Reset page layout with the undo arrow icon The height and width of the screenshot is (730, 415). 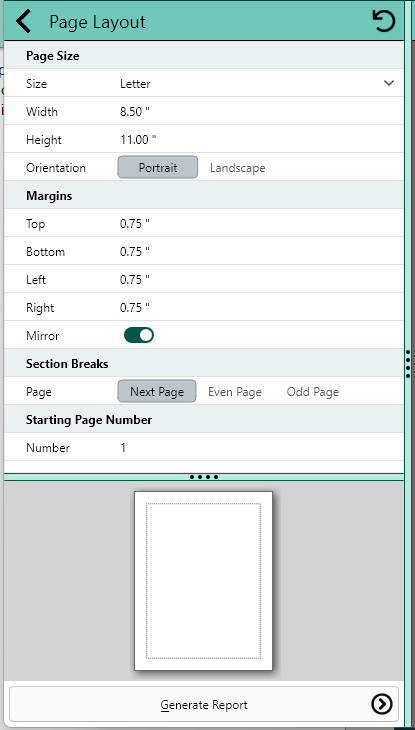pyautogui.click(x=384, y=21)
